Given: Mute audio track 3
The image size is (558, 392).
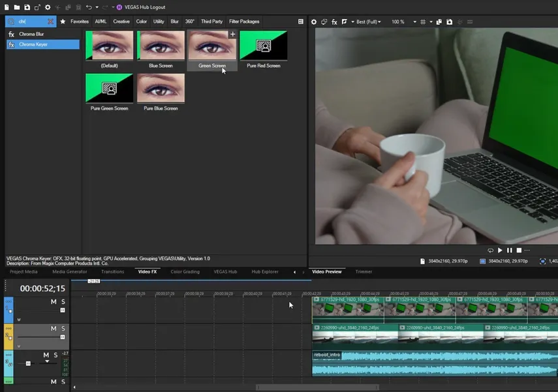Looking at the screenshot, I should [46, 355].
